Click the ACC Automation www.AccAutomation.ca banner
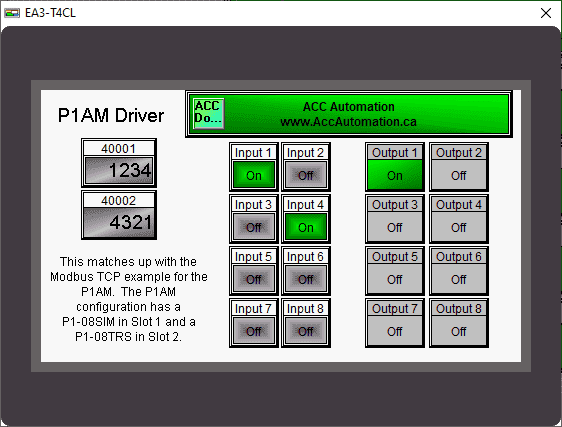Viewport: 562px width, 427px height. pyautogui.click(x=349, y=114)
